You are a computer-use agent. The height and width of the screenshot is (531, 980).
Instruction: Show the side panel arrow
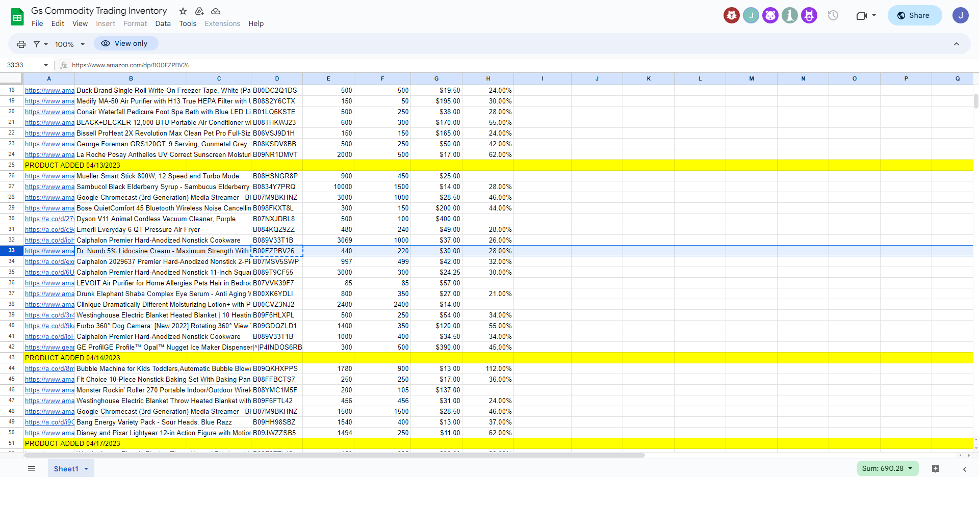click(x=965, y=469)
